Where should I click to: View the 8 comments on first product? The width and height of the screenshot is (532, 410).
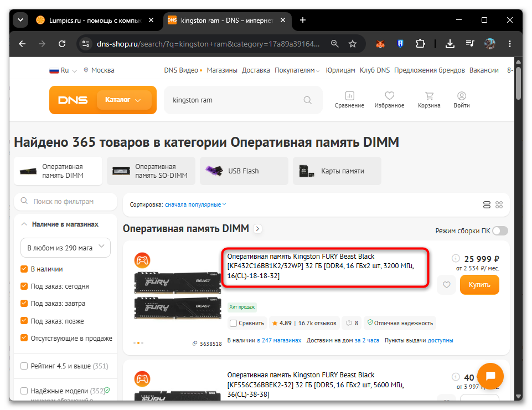[x=352, y=323]
